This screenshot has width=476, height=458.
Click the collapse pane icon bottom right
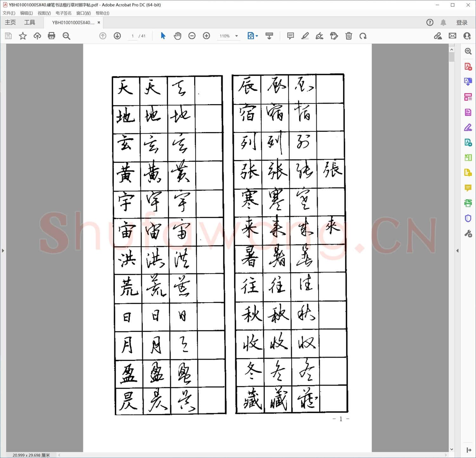coord(469,450)
